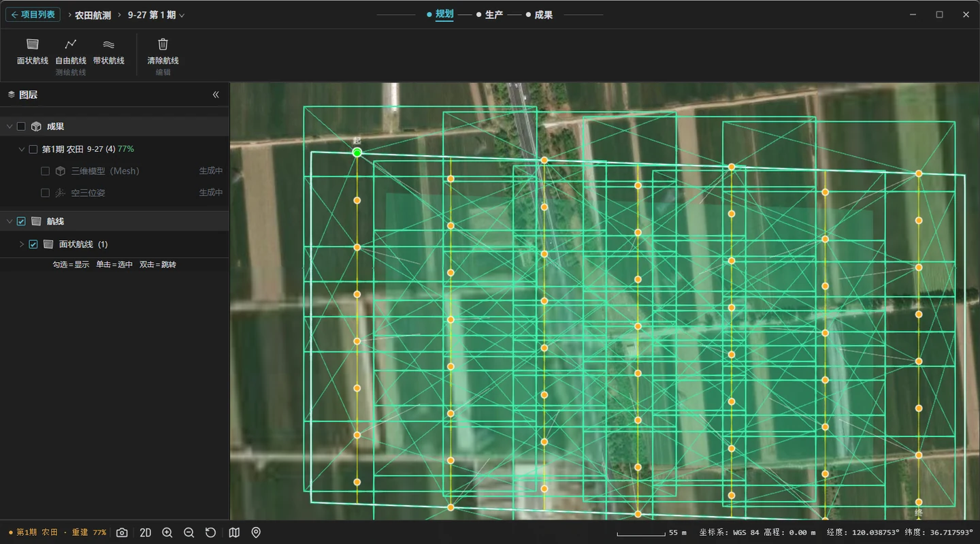Click the 农田航测 breadcrumb
The image size is (980, 544).
point(93,14)
